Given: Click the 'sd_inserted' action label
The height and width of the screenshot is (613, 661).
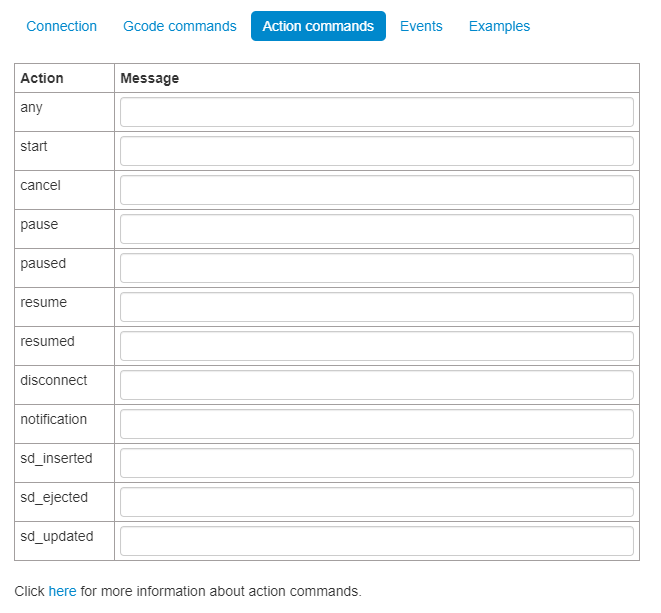Looking at the screenshot, I should (x=56, y=459).
